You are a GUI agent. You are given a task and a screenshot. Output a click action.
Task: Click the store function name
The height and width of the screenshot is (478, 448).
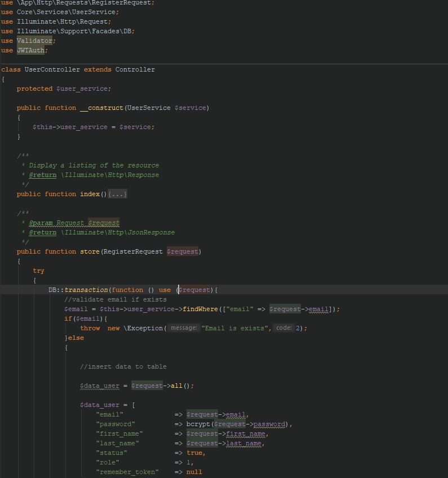[x=90, y=252]
